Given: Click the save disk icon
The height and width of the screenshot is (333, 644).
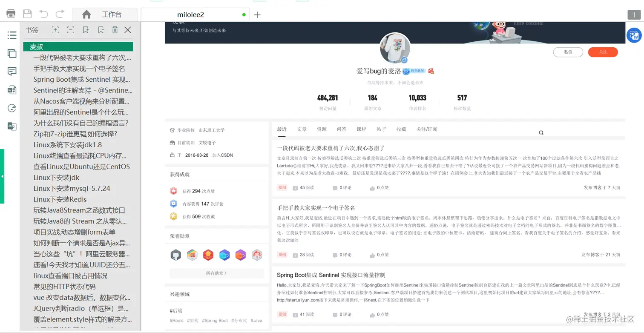Looking at the screenshot, I should (x=27, y=14).
